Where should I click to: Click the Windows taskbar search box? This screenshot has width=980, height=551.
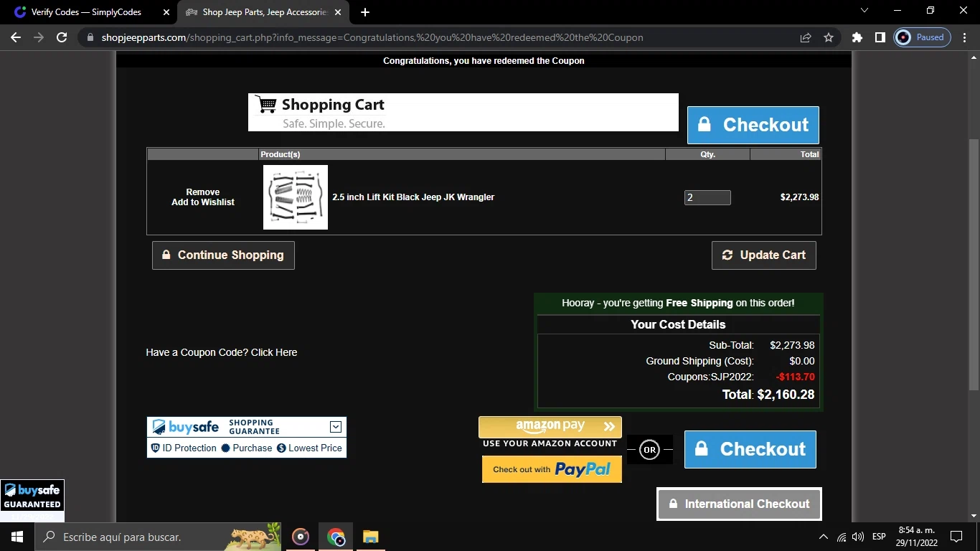point(158,537)
